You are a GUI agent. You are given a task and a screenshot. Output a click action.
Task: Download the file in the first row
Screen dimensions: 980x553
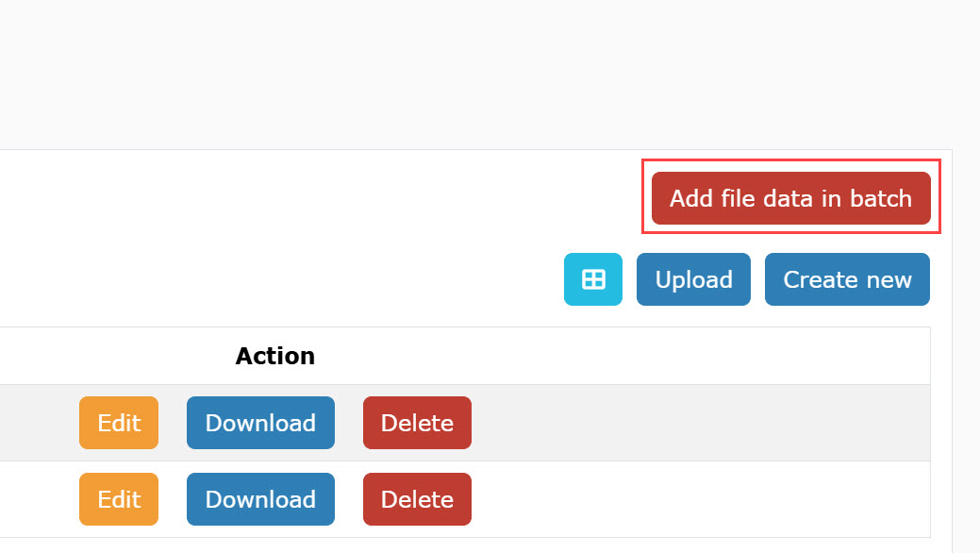pyautogui.click(x=260, y=423)
